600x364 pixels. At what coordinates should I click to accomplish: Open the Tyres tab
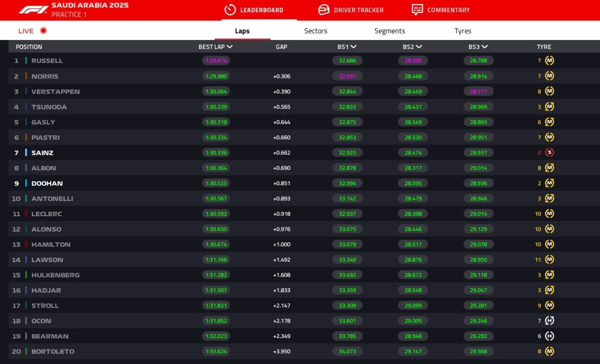462,31
